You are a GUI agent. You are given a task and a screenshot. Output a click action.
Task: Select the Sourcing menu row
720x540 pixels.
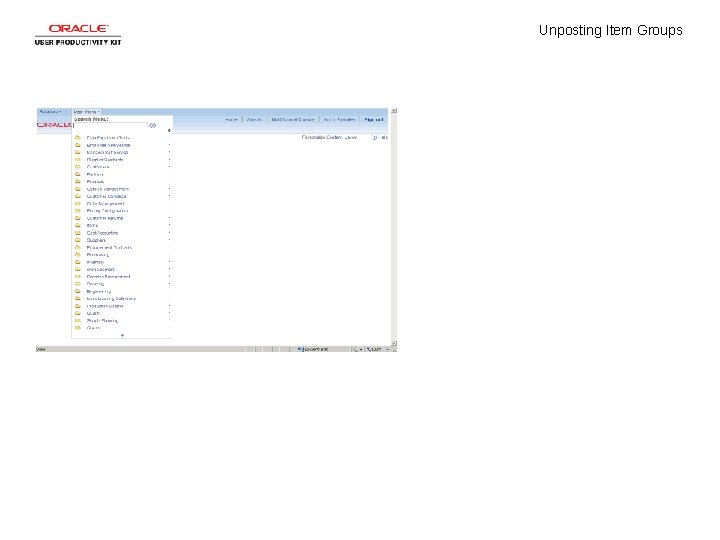coord(122,284)
